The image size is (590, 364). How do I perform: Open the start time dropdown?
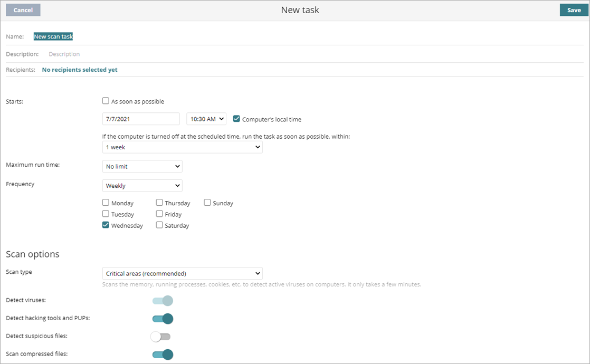[206, 119]
